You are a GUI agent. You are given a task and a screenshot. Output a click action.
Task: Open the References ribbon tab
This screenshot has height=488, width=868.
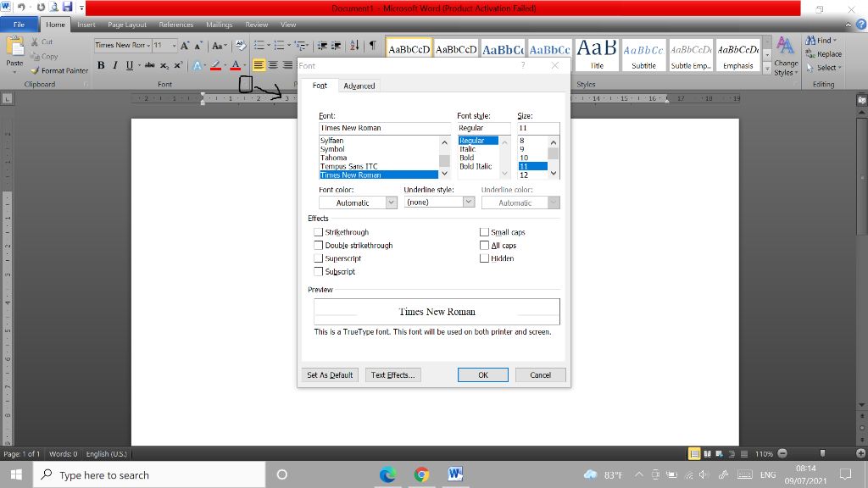pyautogui.click(x=176, y=25)
